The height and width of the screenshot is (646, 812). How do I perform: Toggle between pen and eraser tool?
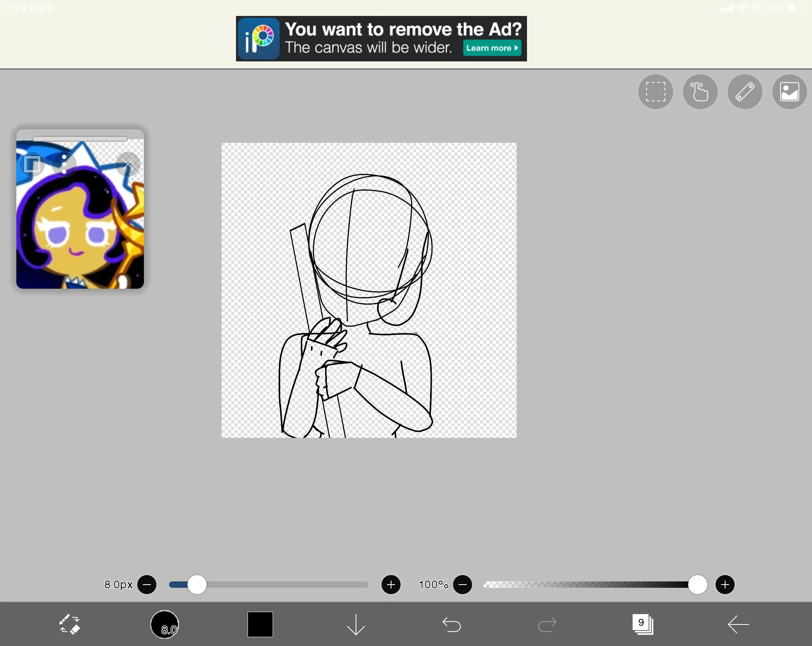click(x=69, y=624)
